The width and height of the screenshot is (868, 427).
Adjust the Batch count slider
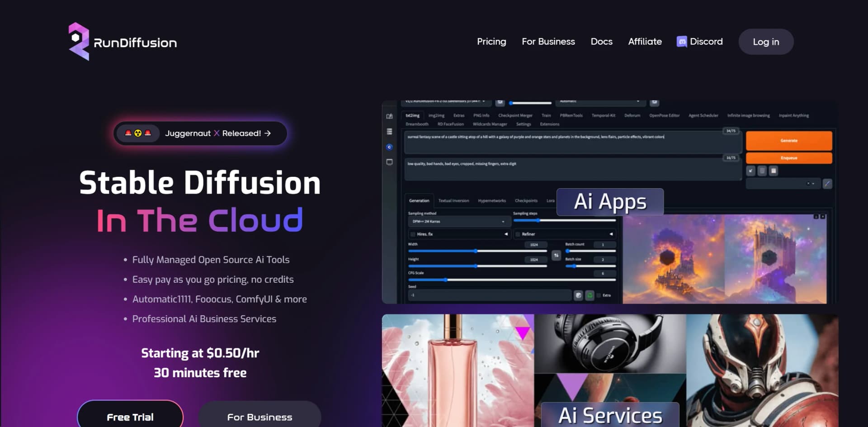(590, 251)
